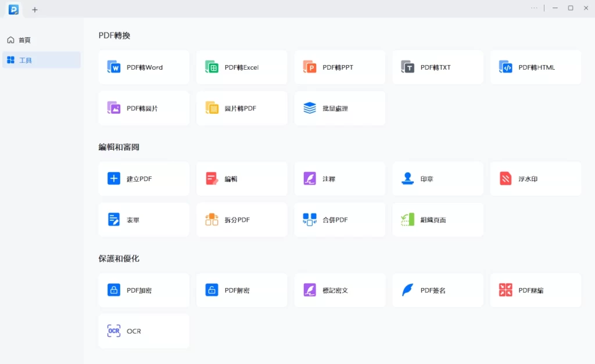Click the PDF簽名 feather icon

point(408,290)
